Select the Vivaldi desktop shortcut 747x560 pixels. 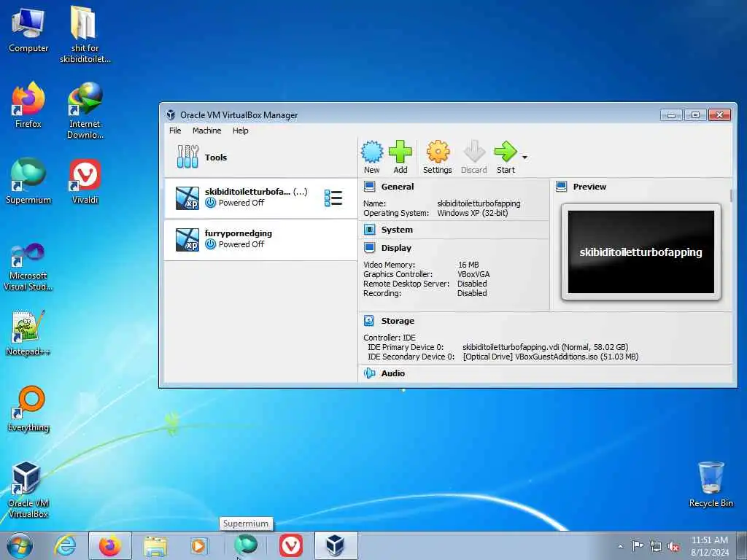[85, 181]
